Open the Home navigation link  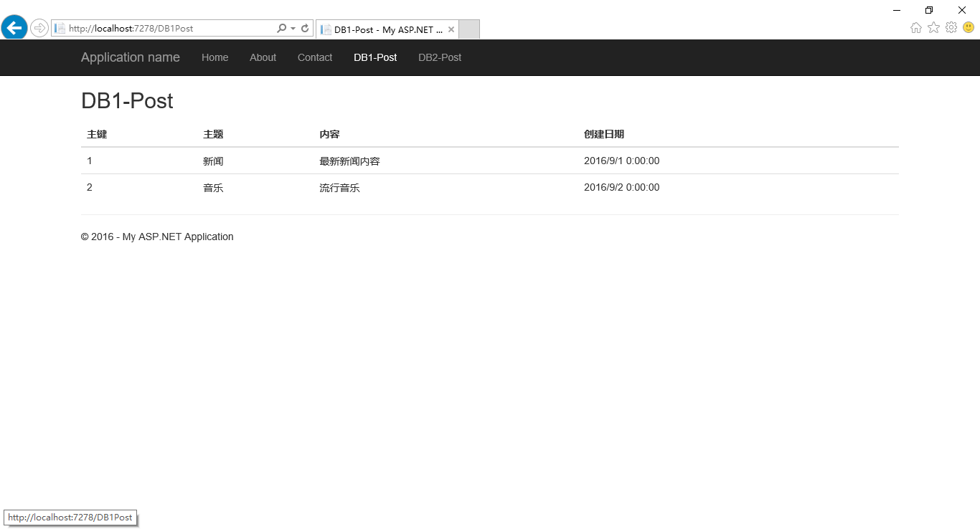click(215, 57)
